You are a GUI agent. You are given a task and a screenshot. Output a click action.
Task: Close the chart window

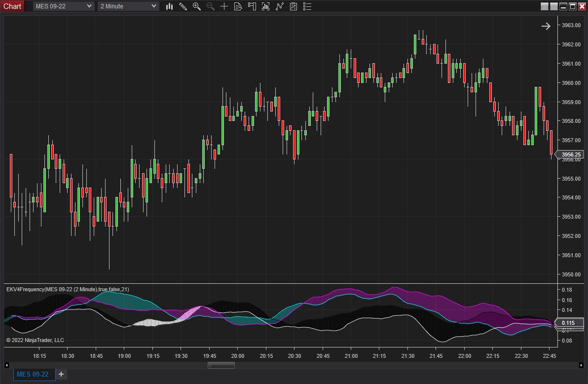point(582,6)
